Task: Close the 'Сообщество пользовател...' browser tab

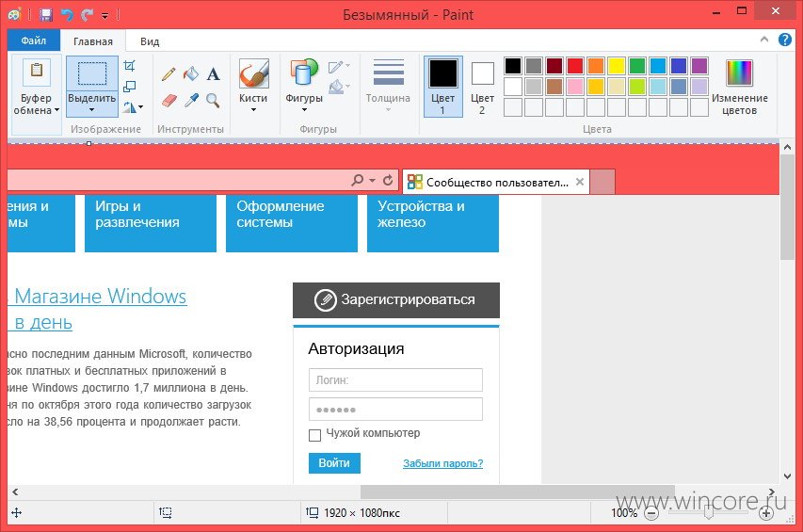Action: point(580,182)
